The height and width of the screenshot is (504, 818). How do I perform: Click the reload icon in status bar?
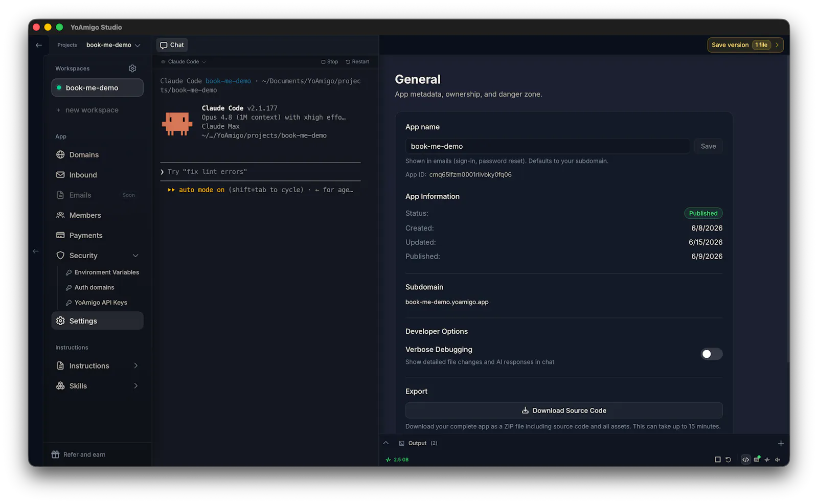(728, 460)
